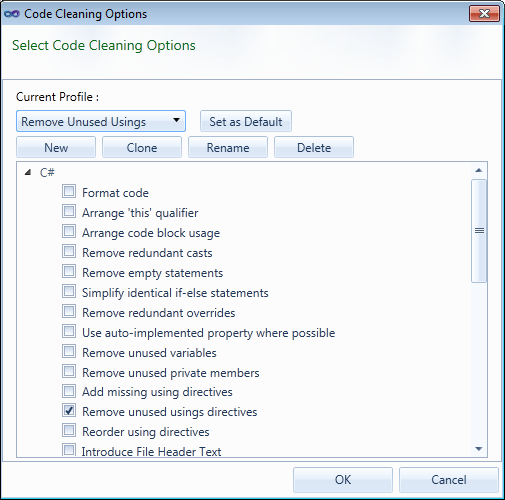The height and width of the screenshot is (500, 505).
Task: Rename the current profile
Action: pyautogui.click(x=228, y=147)
